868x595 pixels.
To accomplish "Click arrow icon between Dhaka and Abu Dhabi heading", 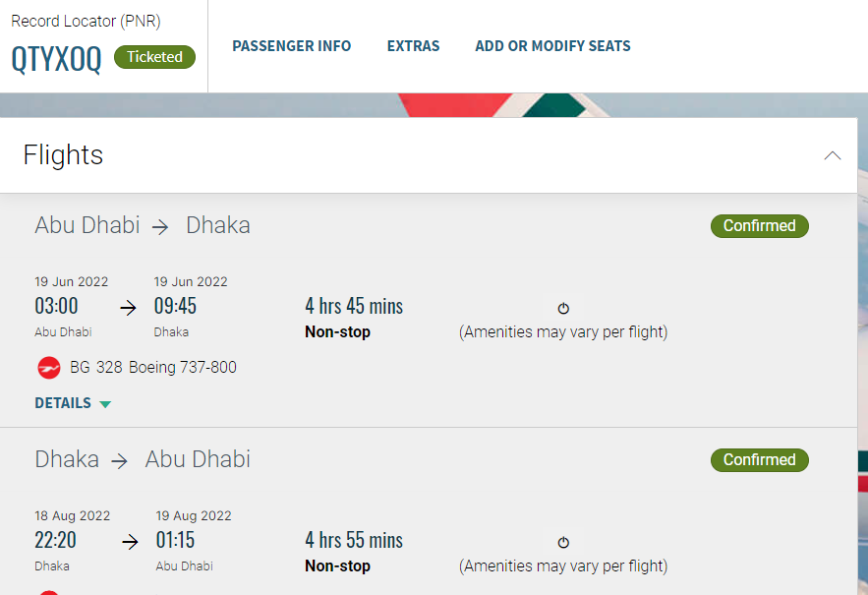I will click(120, 461).
